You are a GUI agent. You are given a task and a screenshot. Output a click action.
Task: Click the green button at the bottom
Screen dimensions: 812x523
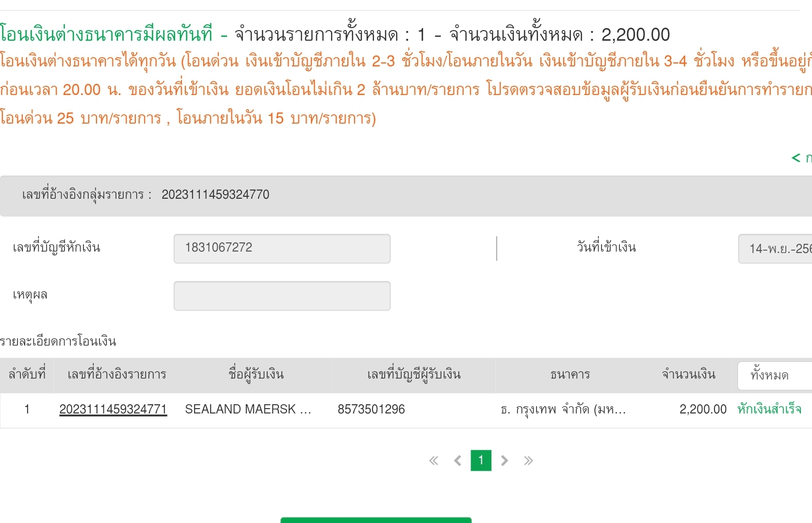tap(376, 520)
